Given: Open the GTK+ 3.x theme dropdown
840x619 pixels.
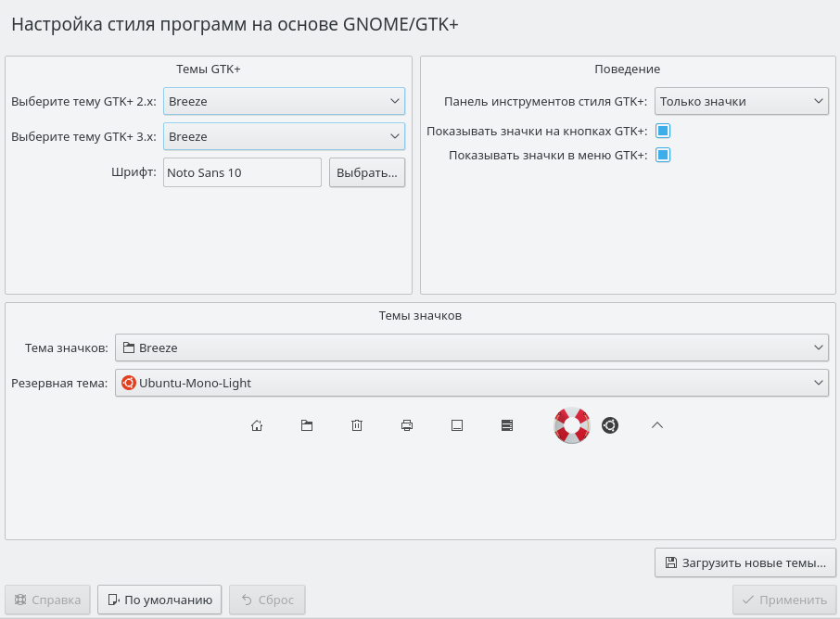Looking at the screenshot, I should pos(284,136).
